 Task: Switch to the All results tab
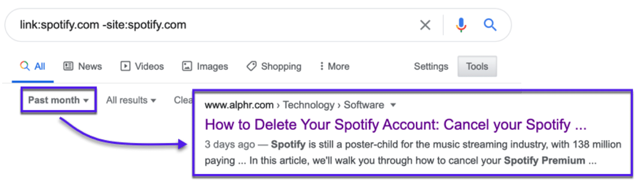[39, 66]
